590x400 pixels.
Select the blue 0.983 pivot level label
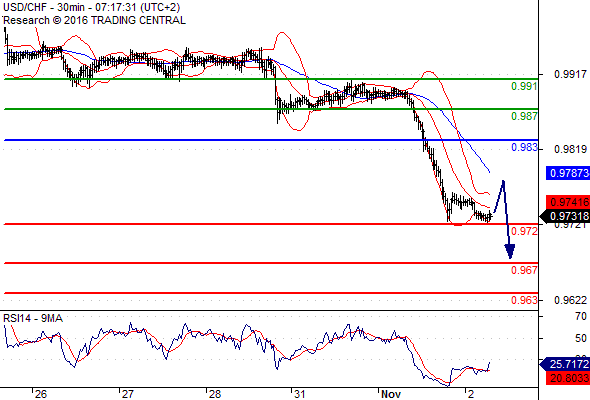pos(524,148)
